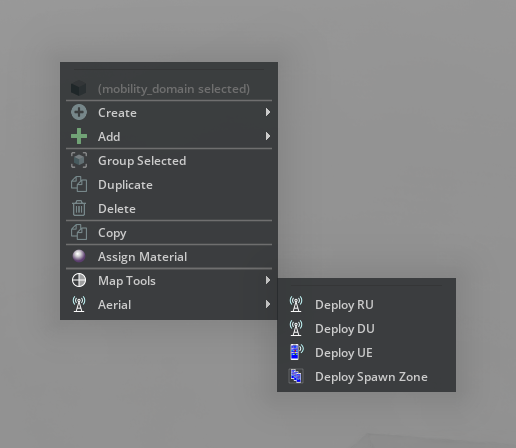The height and width of the screenshot is (448, 516).
Task: Select Delete in the context menu
Action: [x=169, y=209]
